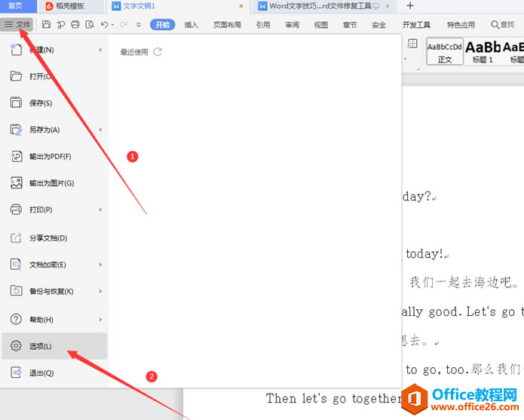The height and width of the screenshot is (420, 524).
Task: Choose 分享文档(D) in the file menu
Action: point(54,238)
